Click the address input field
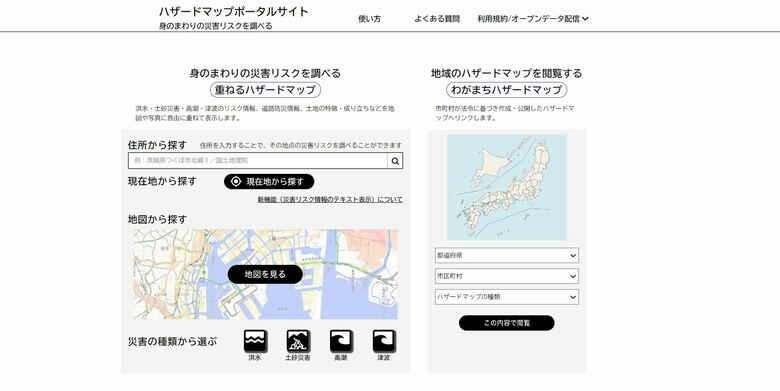Viewport: 780px width, 391px height. tap(258, 161)
